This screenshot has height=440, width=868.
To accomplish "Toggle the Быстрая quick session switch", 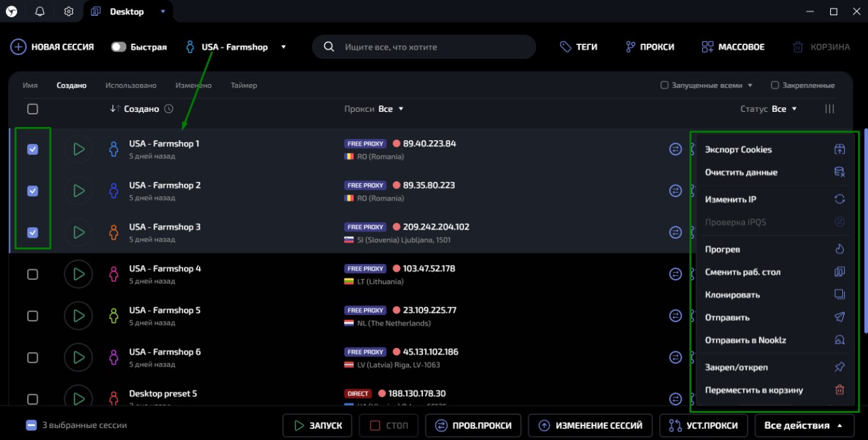I will [x=119, y=47].
